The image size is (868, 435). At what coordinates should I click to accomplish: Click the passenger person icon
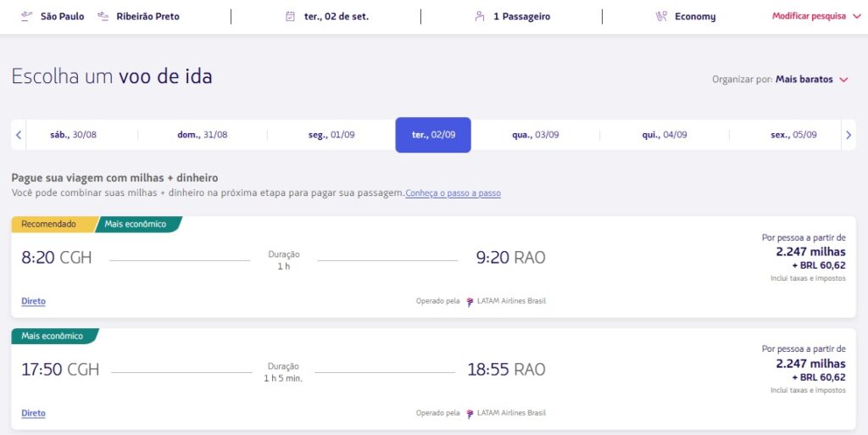[x=480, y=17]
